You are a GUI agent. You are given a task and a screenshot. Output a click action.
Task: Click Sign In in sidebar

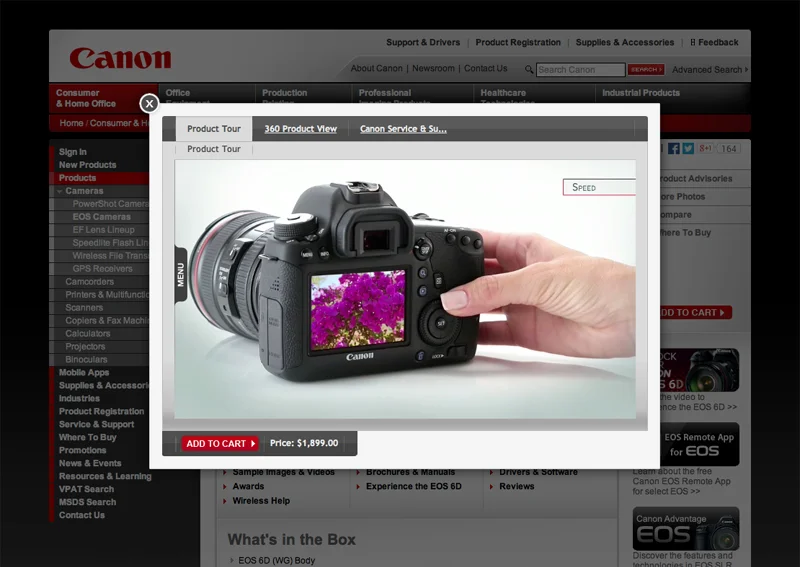point(72,152)
